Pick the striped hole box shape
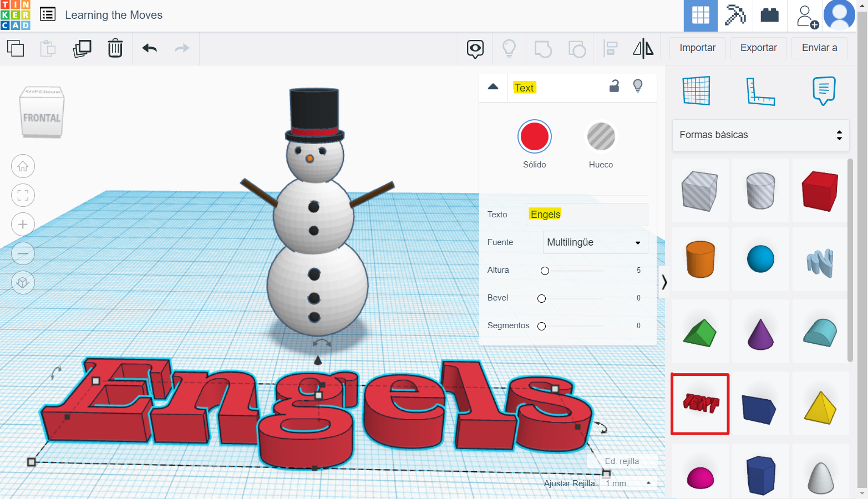The height and width of the screenshot is (499, 868). tap(700, 191)
